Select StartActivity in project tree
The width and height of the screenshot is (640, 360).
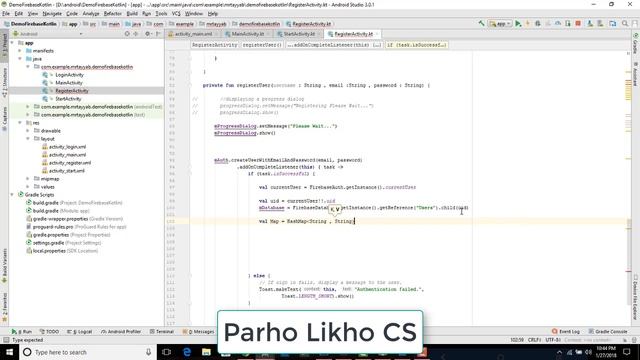[x=68, y=99]
